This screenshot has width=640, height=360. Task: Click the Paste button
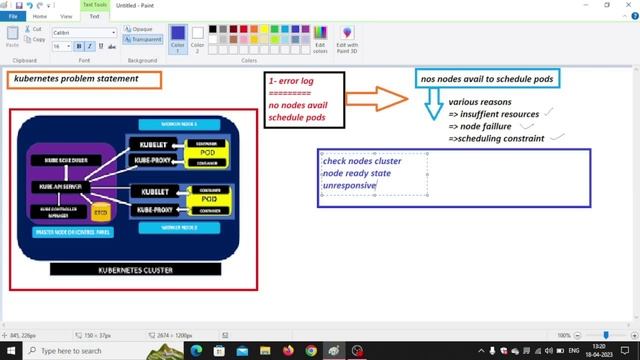[x=12, y=37]
